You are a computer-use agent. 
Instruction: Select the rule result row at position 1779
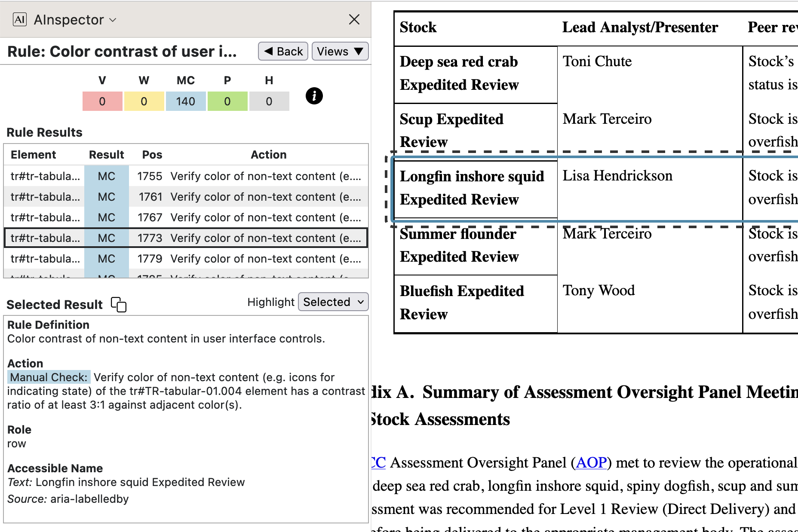click(x=186, y=259)
